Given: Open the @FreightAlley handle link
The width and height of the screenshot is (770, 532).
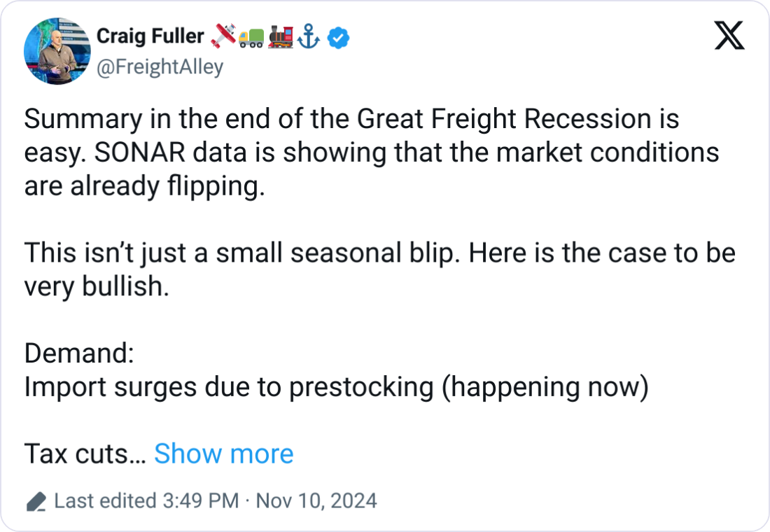Looking at the screenshot, I should click(160, 66).
